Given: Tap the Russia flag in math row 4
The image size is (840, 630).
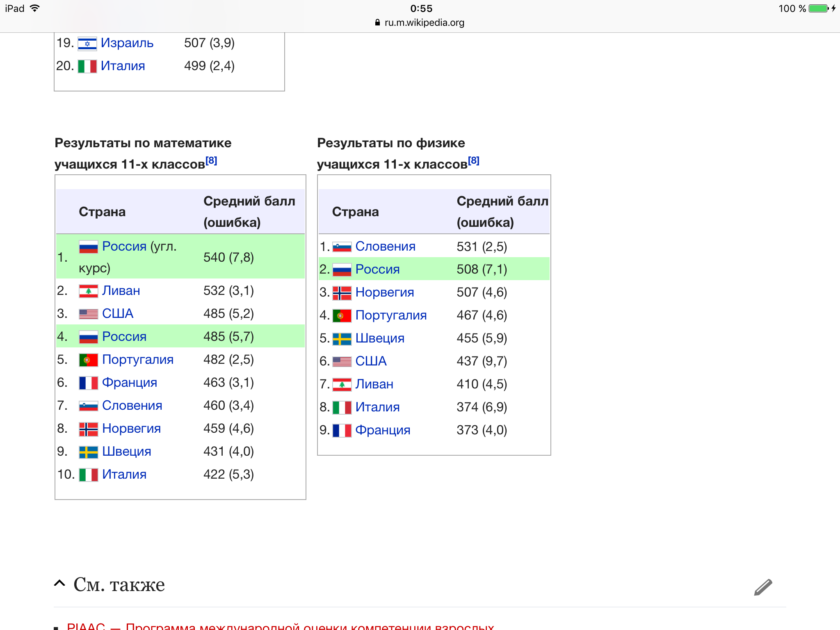Looking at the screenshot, I should [x=89, y=337].
